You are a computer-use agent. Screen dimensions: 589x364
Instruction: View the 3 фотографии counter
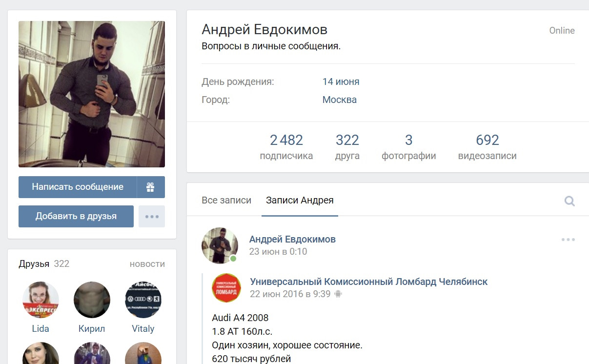[409, 147]
